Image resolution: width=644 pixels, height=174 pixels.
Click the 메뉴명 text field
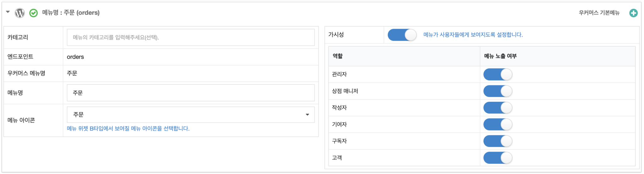coord(191,93)
